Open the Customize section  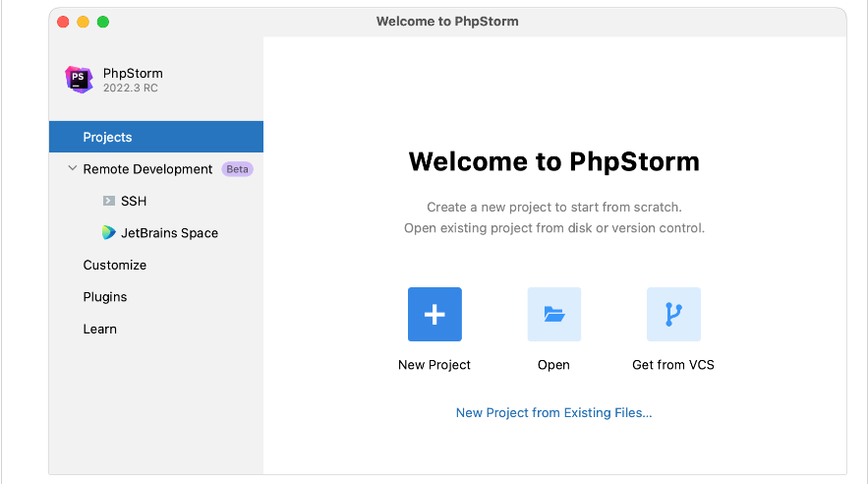[x=115, y=266]
